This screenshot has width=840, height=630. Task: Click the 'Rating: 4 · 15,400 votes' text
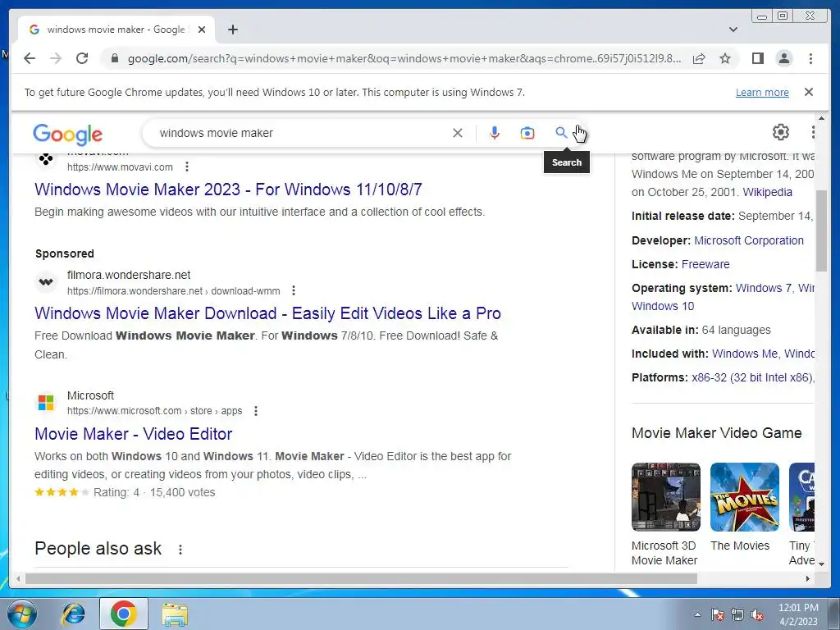pos(154,492)
